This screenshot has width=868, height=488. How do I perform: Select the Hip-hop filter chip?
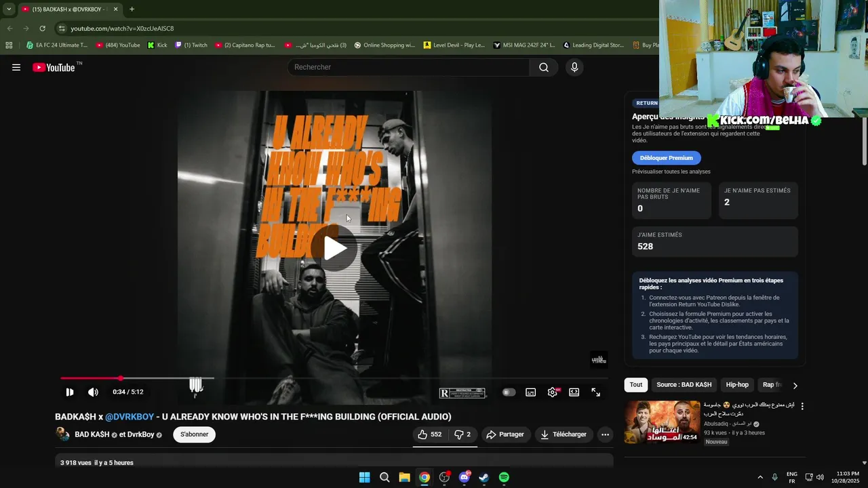tap(737, 385)
